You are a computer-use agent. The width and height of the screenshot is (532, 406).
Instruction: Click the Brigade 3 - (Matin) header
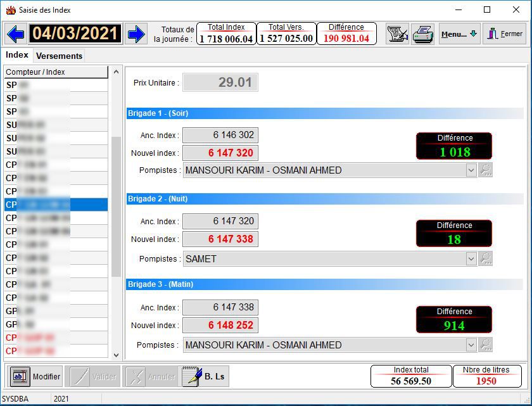coord(325,284)
